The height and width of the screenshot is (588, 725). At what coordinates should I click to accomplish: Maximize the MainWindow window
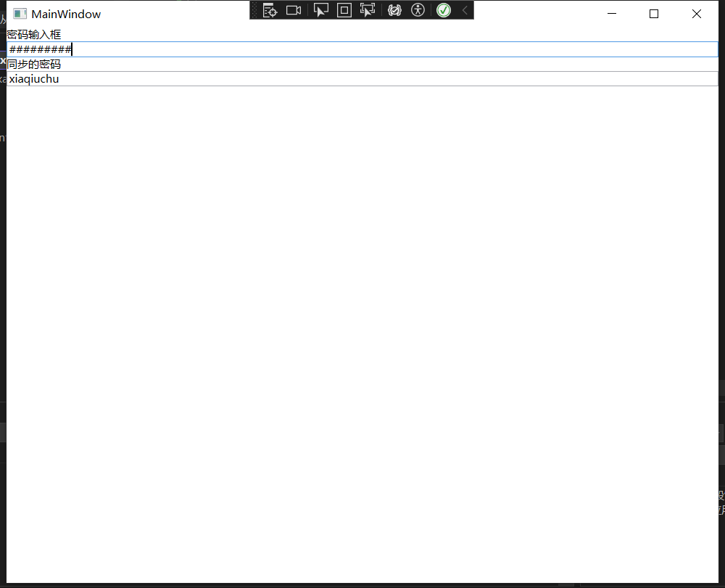[654, 14]
